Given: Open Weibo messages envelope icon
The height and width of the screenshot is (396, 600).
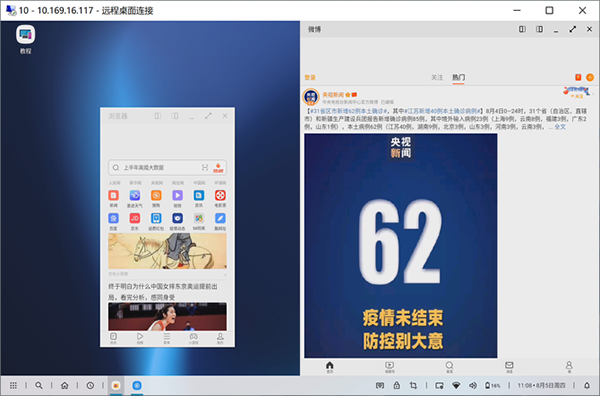Looking at the screenshot, I should point(509,366).
